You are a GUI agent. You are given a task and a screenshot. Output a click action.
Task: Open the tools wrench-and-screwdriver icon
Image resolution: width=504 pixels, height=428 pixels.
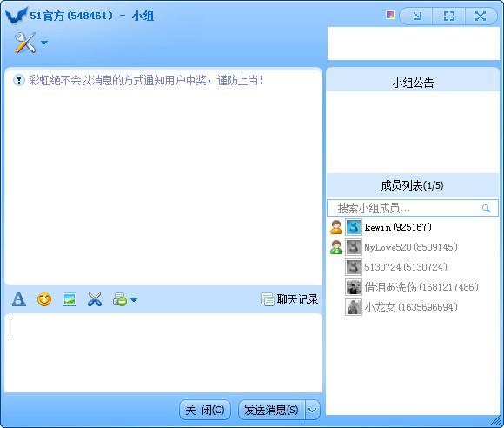pyautogui.click(x=24, y=43)
